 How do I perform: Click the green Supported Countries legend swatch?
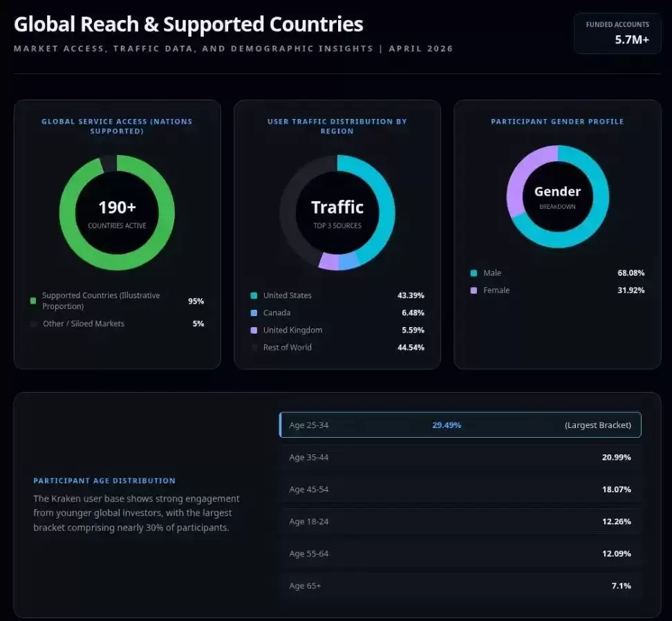(x=33, y=301)
